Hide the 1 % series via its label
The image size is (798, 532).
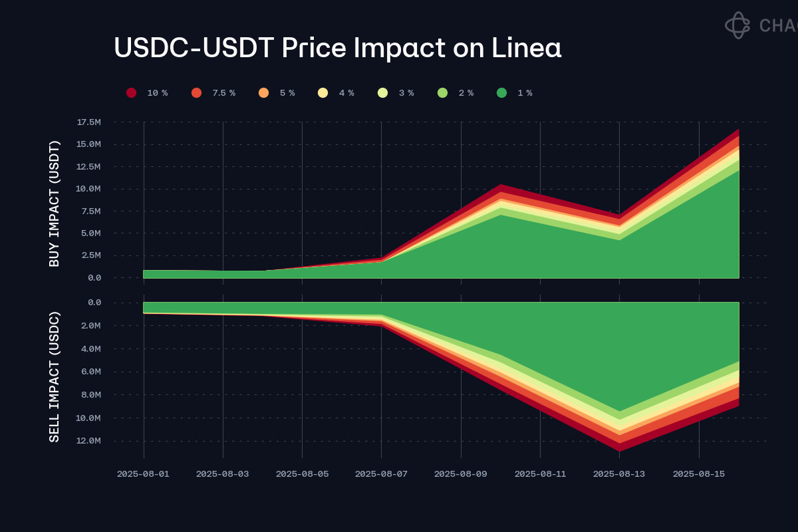pyautogui.click(x=525, y=93)
